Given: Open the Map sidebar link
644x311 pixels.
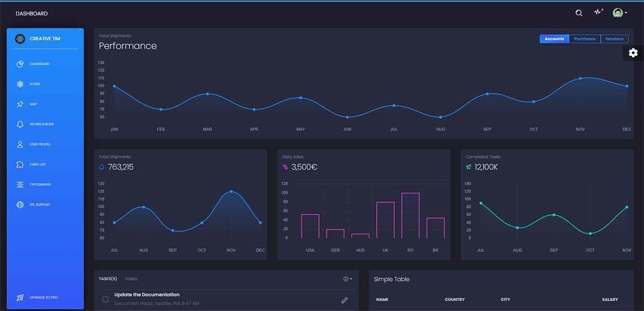Looking at the screenshot, I should 33,104.
